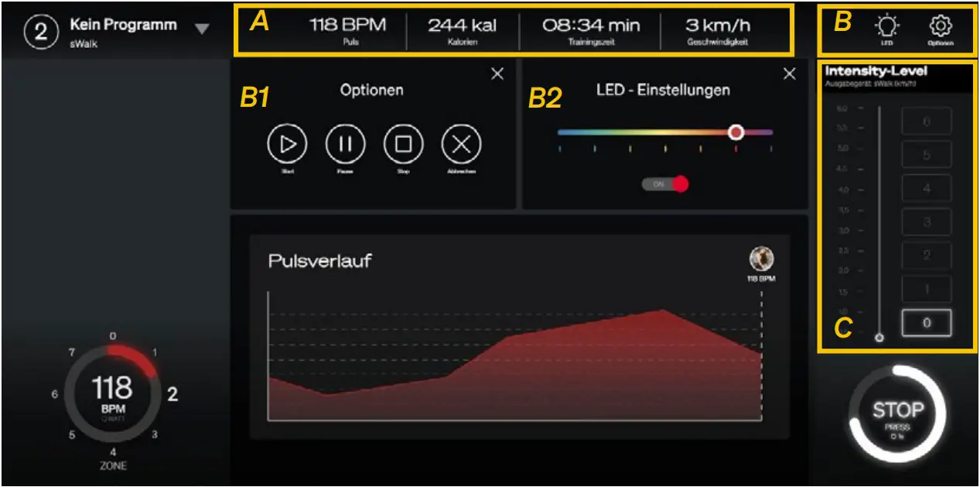Select intensity level 2
The image size is (980, 487).
926,255
